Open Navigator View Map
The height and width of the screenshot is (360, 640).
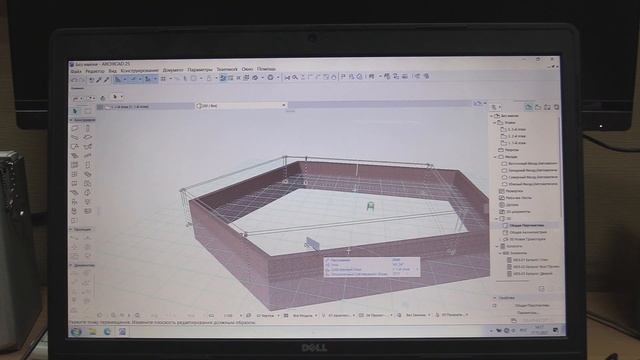point(538,107)
